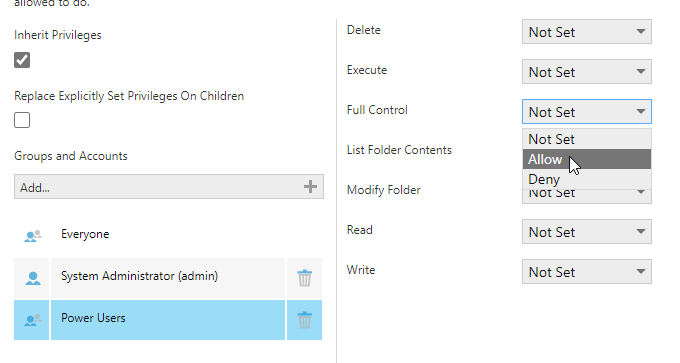
Task: Open the Delete privilege dropdown
Action: pos(586,32)
